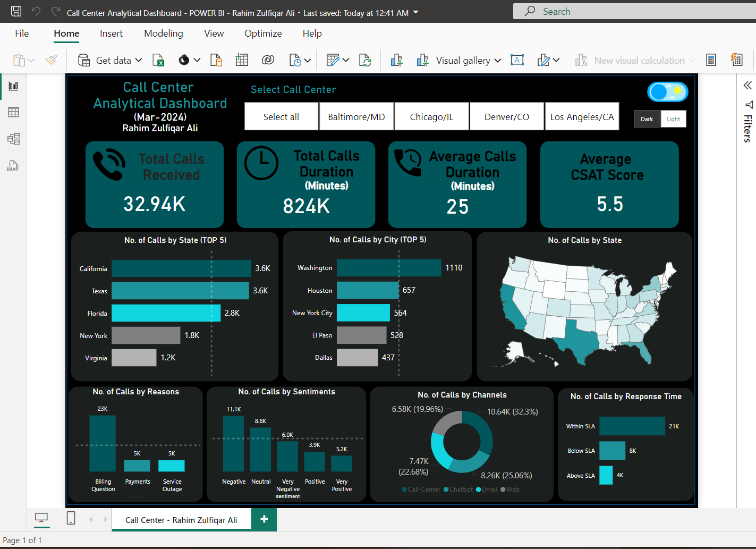Enable Dark mode on the dashboard
756x549 pixels.
point(647,119)
